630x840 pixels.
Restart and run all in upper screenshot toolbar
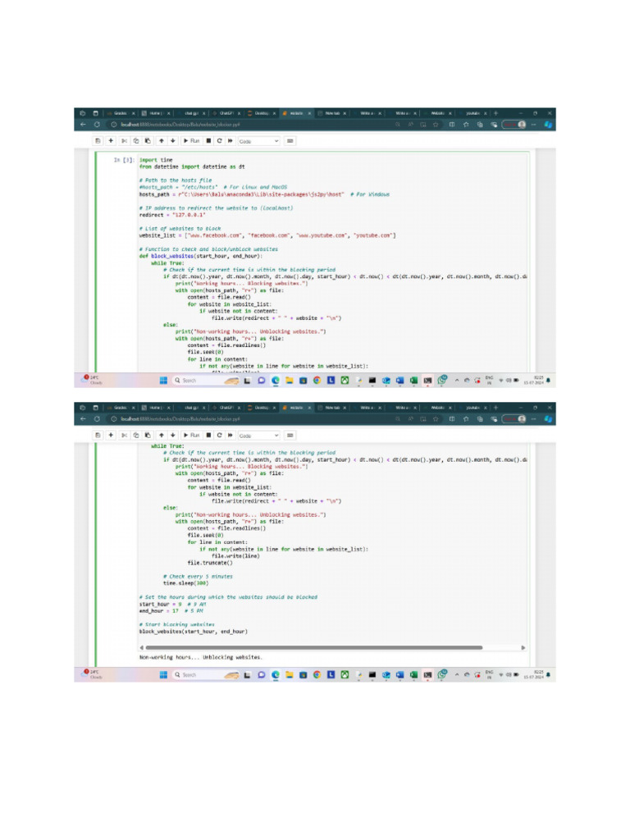[231, 141]
